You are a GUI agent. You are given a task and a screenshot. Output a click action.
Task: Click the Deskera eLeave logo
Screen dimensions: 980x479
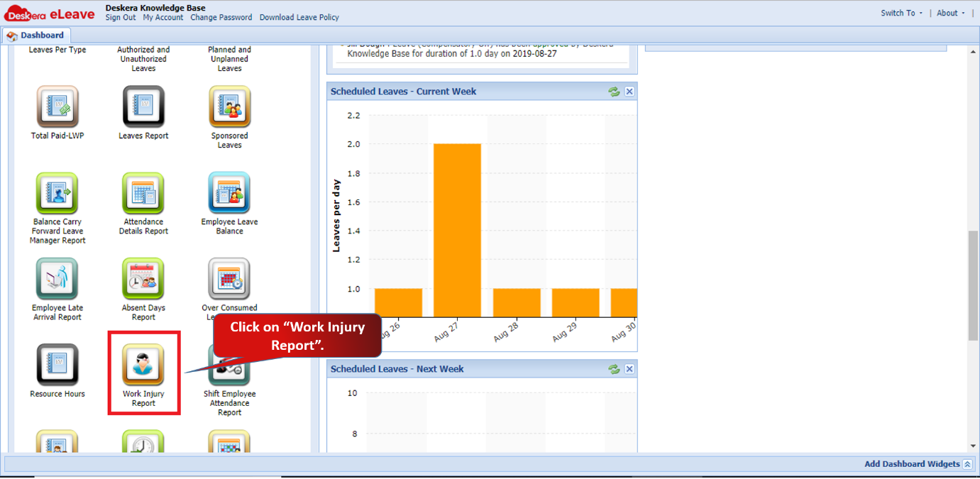tap(50, 13)
